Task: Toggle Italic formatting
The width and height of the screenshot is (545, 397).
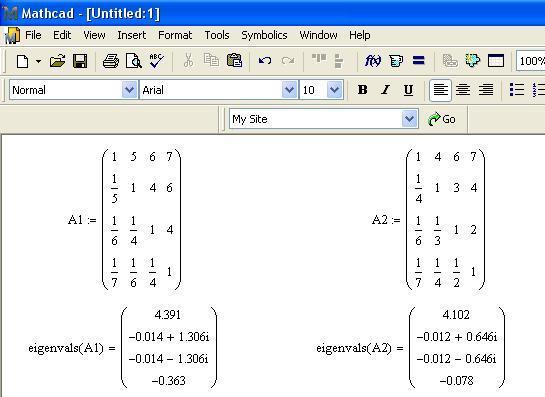Action: coord(385,90)
